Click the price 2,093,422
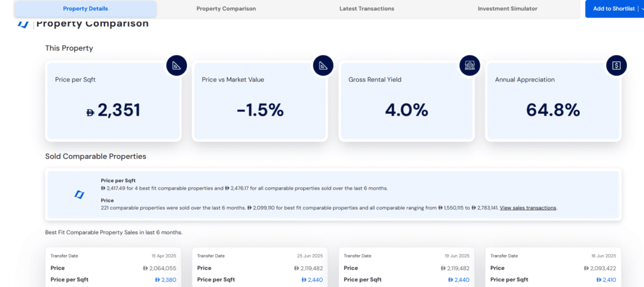This screenshot has height=287, width=644. pos(600,268)
